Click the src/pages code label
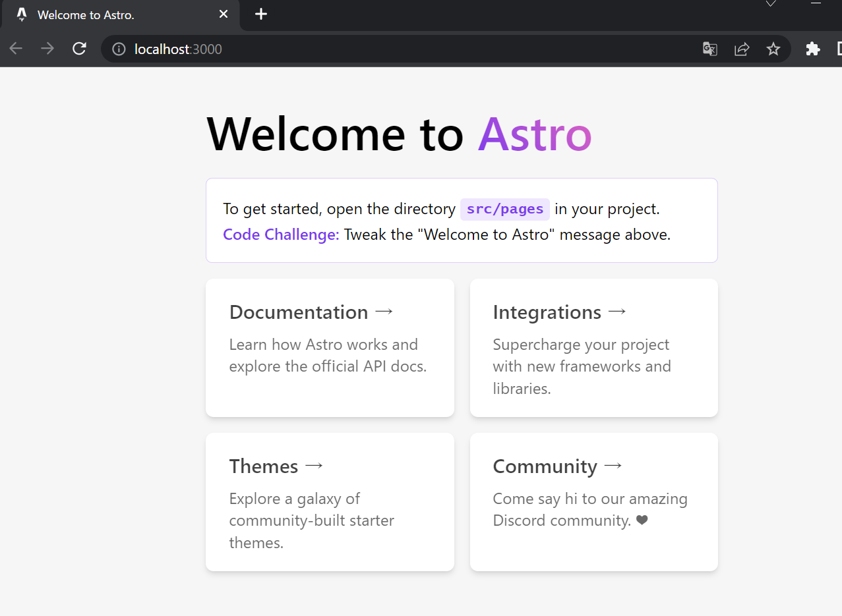Image resolution: width=842 pixels, height=616 pixels. pyautogui.click(x=505, y=209)
